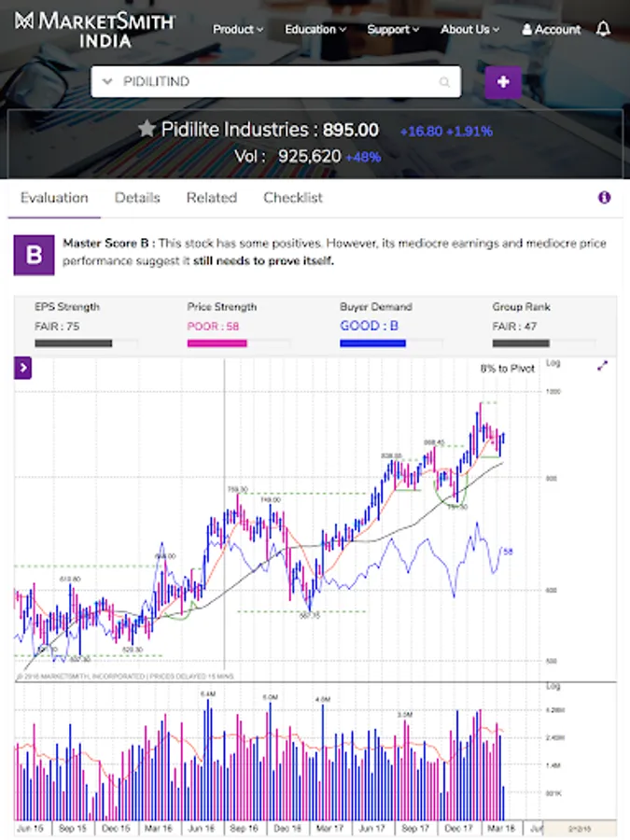Image resolution: width=630 pixels, height=840 pixels.
Task: Open the About Us menu
Action: (x=469, y=29)
